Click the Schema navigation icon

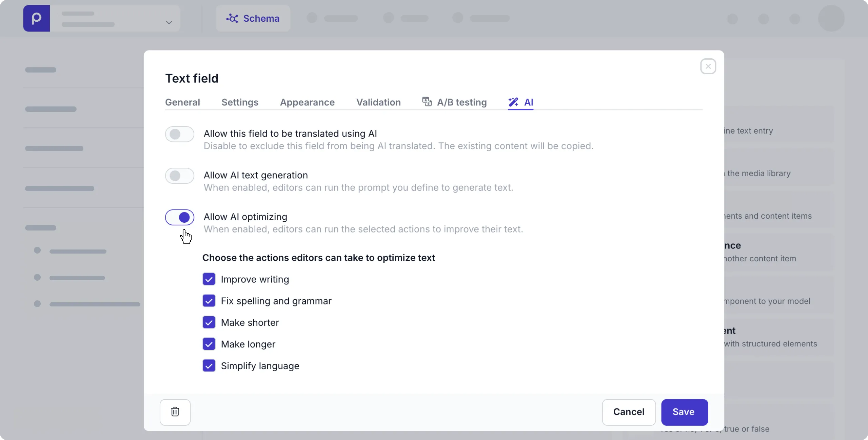tap(232, 18)
